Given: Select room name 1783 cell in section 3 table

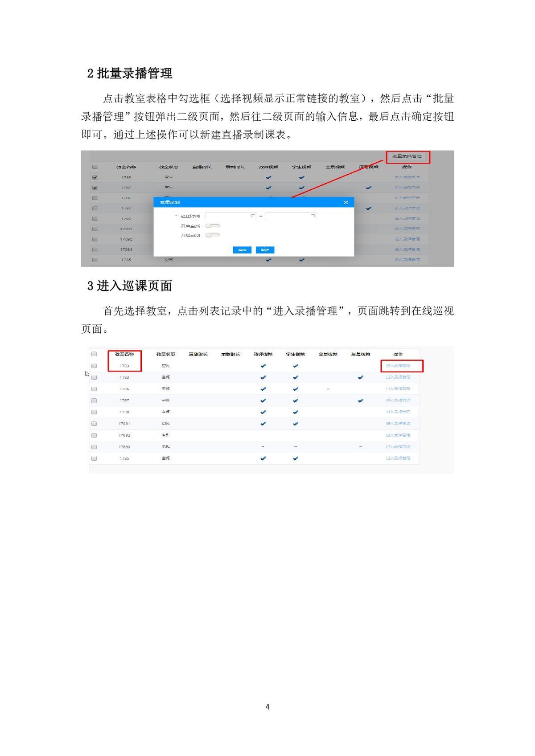Looking at the screenshot, I should [124, 366].
